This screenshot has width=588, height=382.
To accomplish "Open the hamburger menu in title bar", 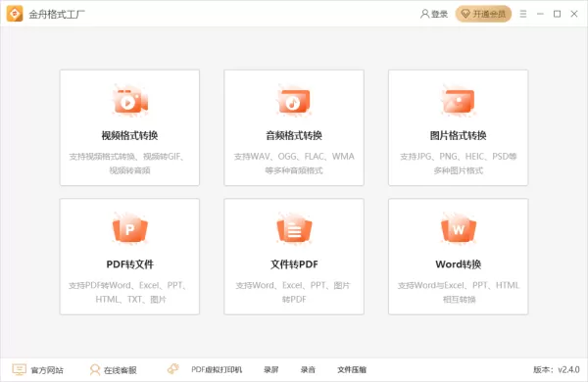I will tap(523, 14).
